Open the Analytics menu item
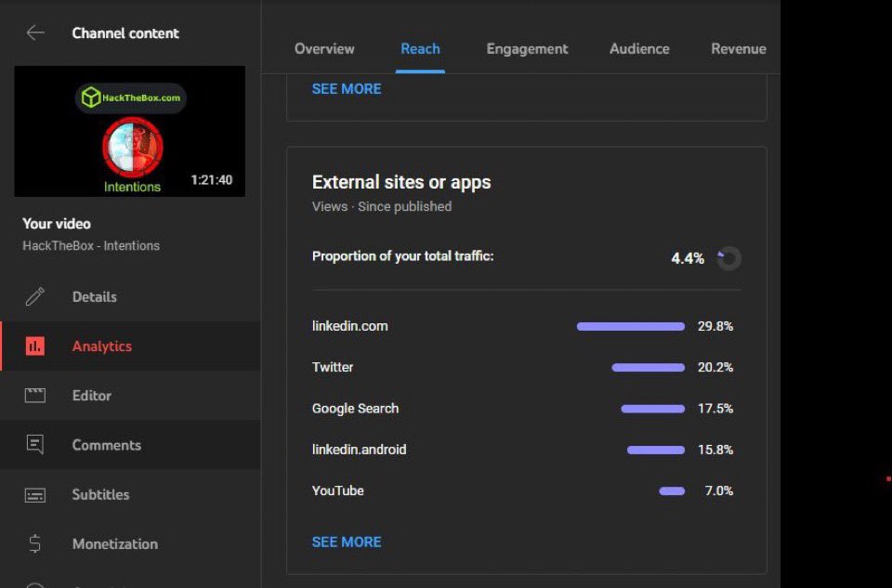The image size is (892, 588). (130, 346)
